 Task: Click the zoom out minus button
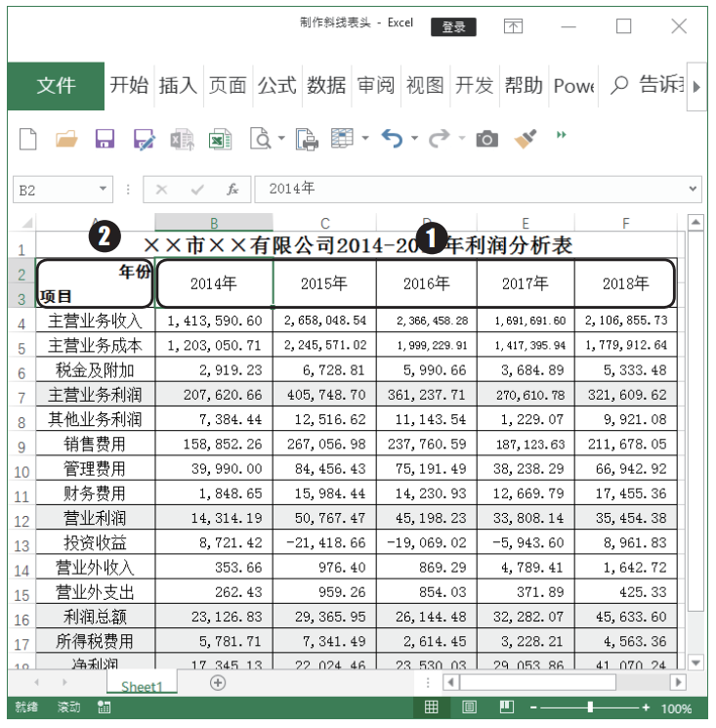[533, 707]
